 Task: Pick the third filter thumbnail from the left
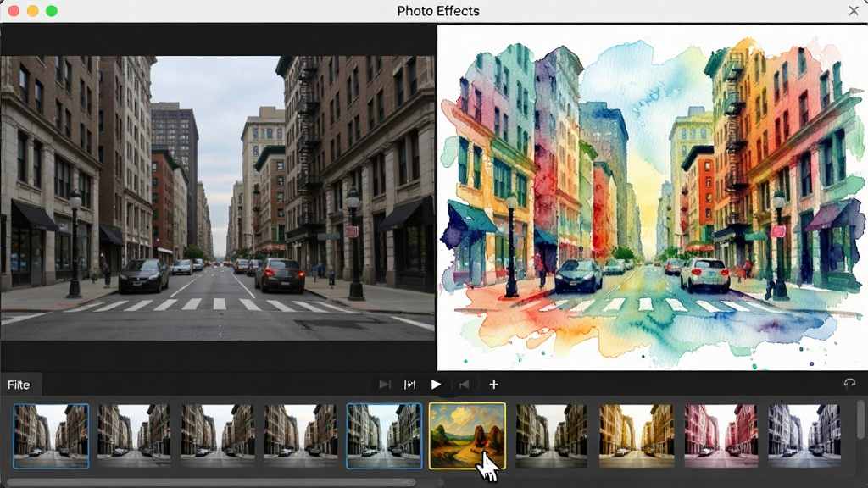tap(218, 436)
